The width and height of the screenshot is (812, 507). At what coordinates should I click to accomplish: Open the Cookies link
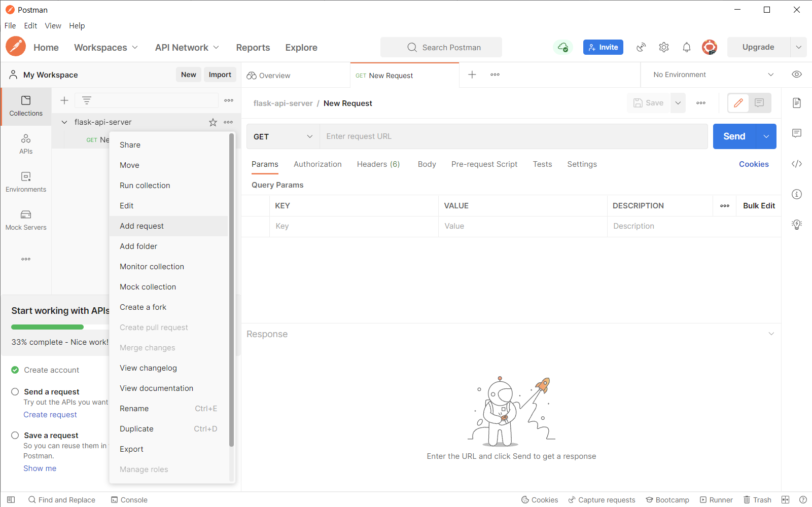pos(754,164)
